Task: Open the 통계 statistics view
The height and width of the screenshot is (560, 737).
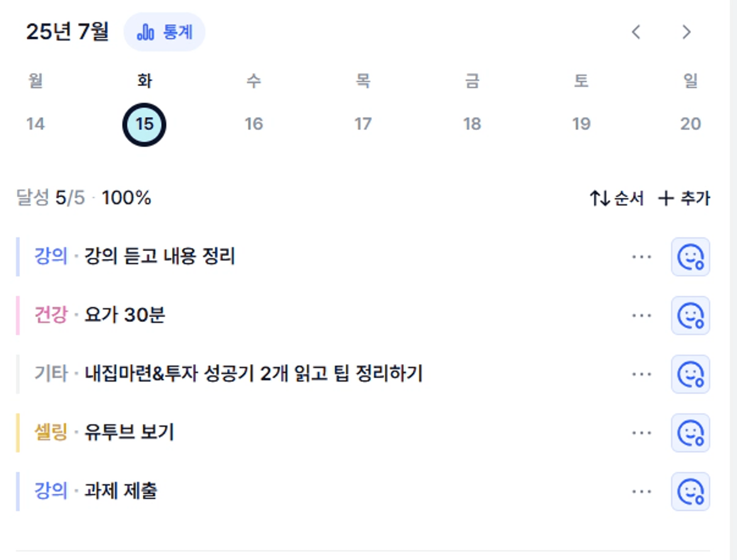Action: (164, 32)
